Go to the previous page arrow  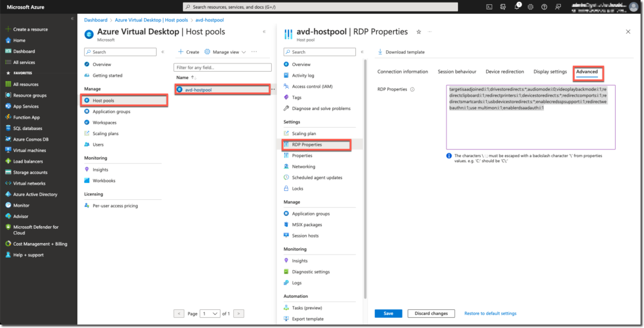click(179, 314)
